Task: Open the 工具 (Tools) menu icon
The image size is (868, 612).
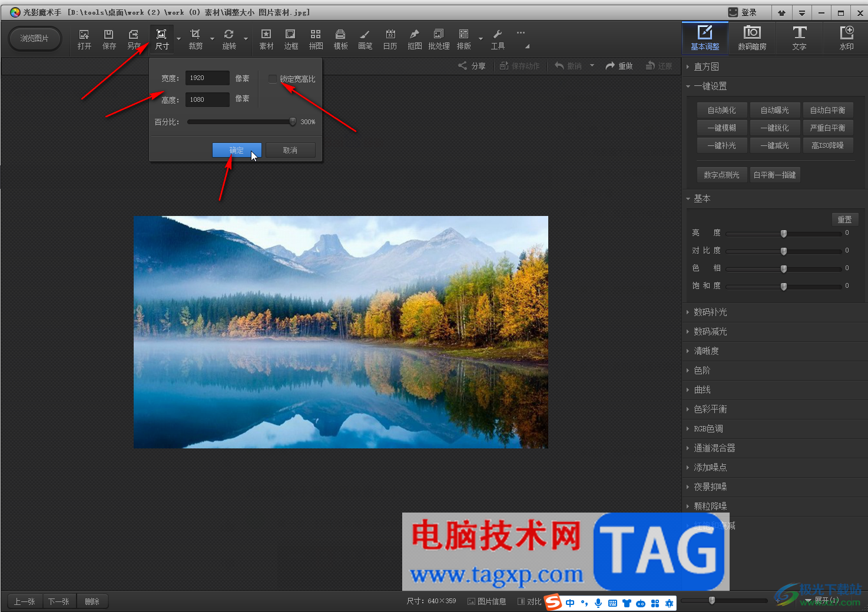Action: click(x=498, y=39)
